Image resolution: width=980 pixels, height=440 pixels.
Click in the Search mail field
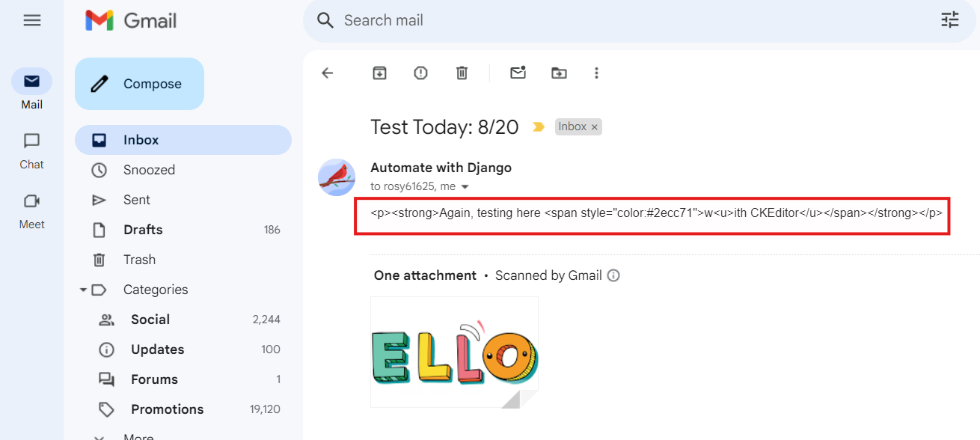coord(628,20)
